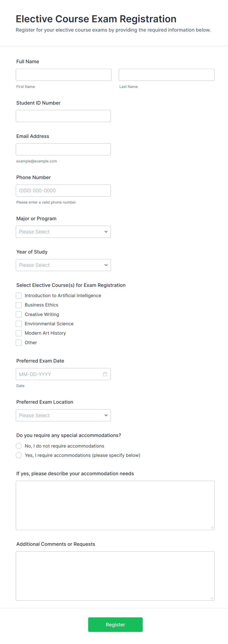The width and height of the screenshot is (228, 644).
Task: Open the calendar icon in Preferred Exam Date
Action: click(x=105, y=374)
